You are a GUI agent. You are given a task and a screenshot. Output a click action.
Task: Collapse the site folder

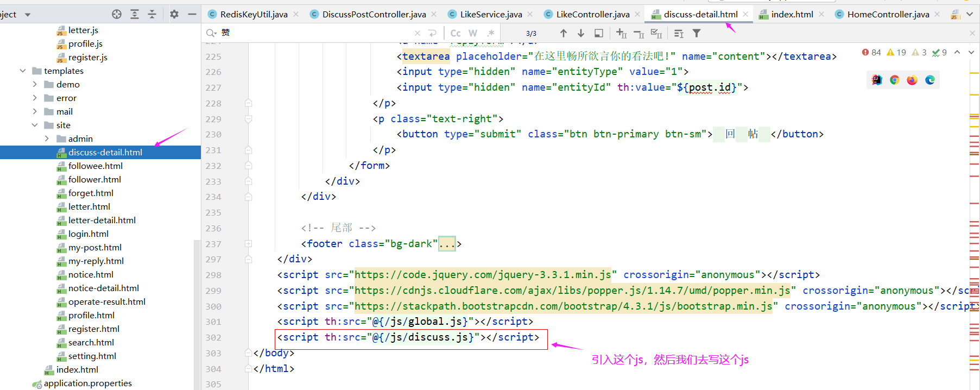[x=35, y=125]
